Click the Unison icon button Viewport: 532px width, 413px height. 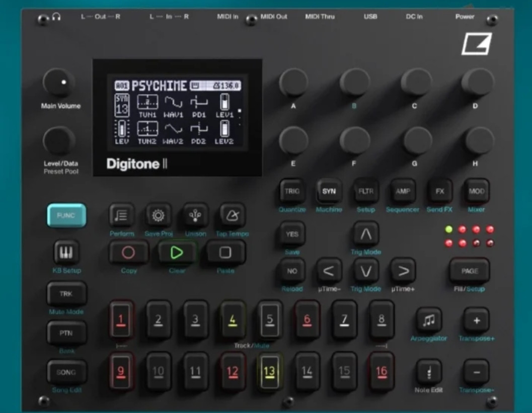195,216
